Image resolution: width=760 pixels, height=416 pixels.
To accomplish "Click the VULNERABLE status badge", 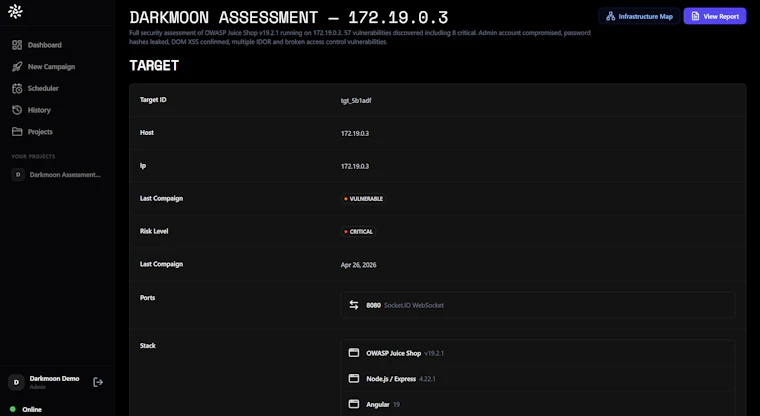I will click(363, 199).
